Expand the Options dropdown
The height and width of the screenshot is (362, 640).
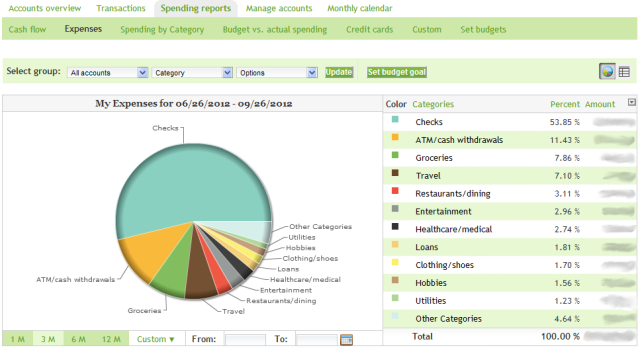(x=277, y=73)
